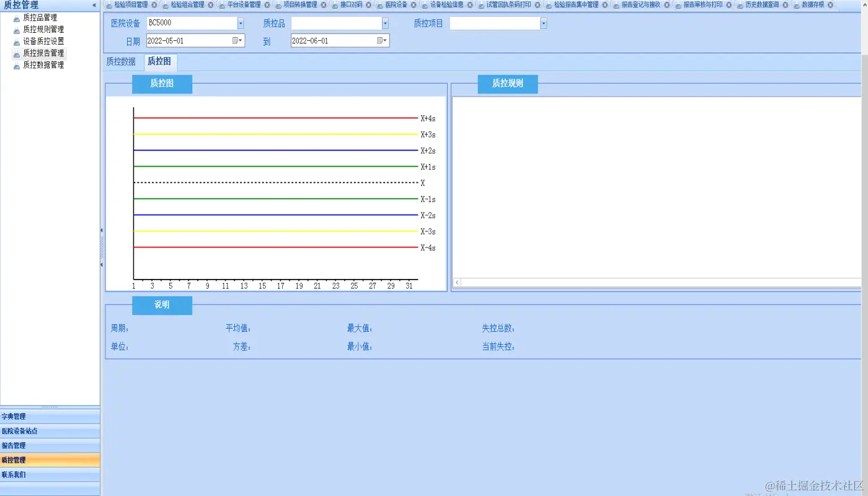The width and height of the screenshot is (868, 496).
Task: Open the 平台设备管理 tab
Action: (x=244, y=5)
